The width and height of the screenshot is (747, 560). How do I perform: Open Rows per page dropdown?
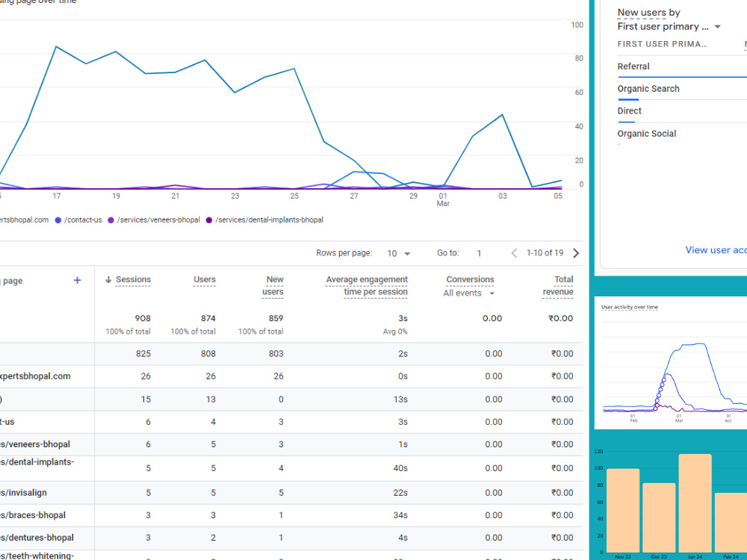[x=399, y=253]
